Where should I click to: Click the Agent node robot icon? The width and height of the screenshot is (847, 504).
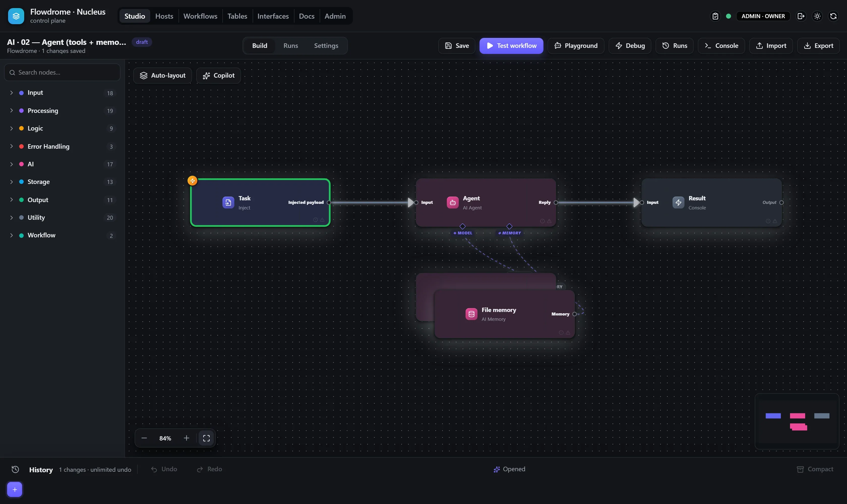point(452,202)
